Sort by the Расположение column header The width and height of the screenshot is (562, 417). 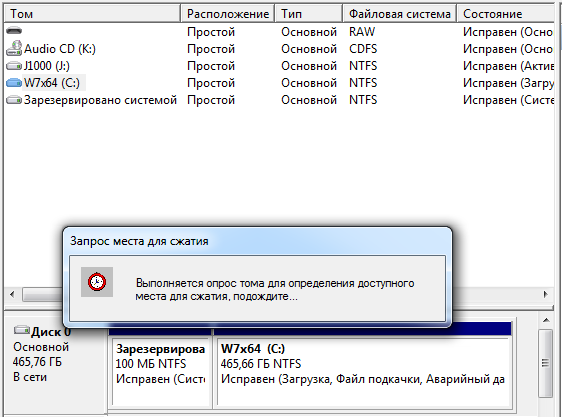[228, 14]
